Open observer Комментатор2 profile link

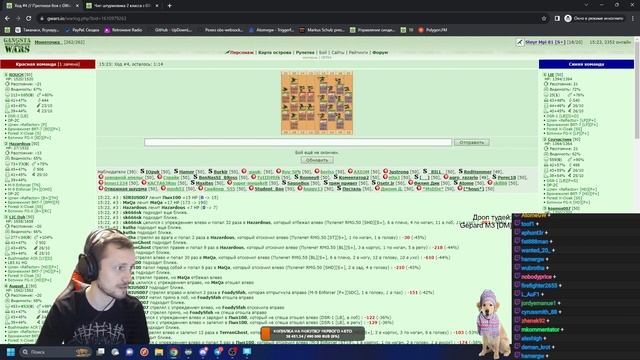tap(353, 178)
